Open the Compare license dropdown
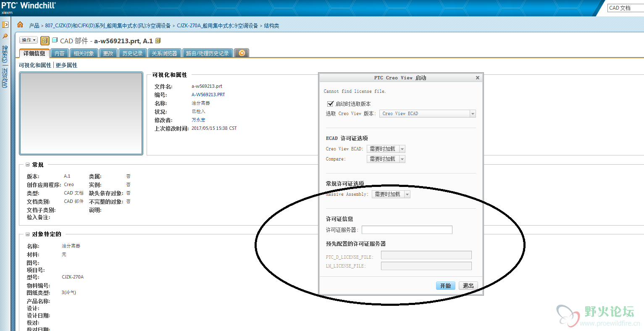 pyautogui.click(x=386, y=159)
